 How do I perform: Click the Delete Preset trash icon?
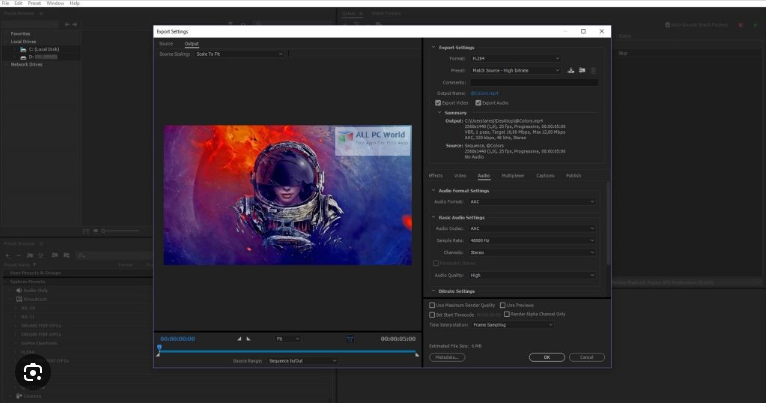point(592,71)
